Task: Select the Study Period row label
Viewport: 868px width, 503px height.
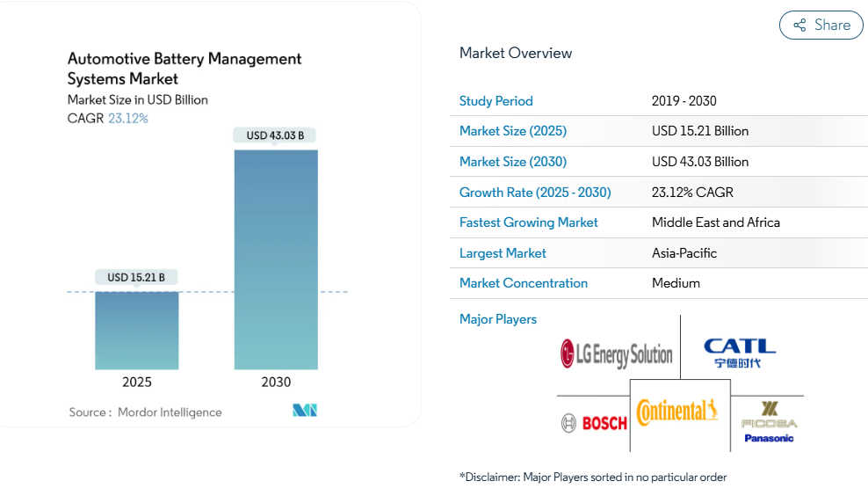Action: click(x=495, y=101)
